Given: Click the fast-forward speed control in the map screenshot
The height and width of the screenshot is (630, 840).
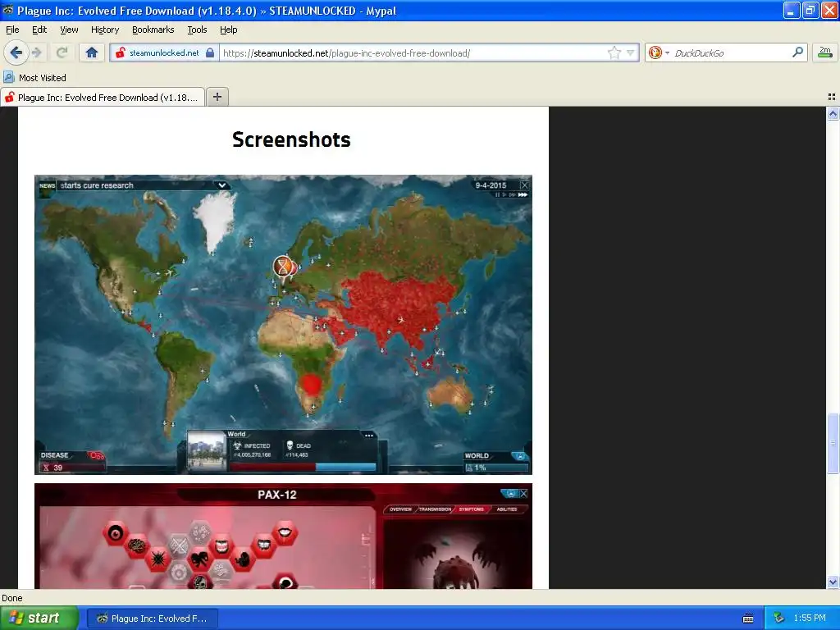Looking at the screenshot, I should click(523, 195).
